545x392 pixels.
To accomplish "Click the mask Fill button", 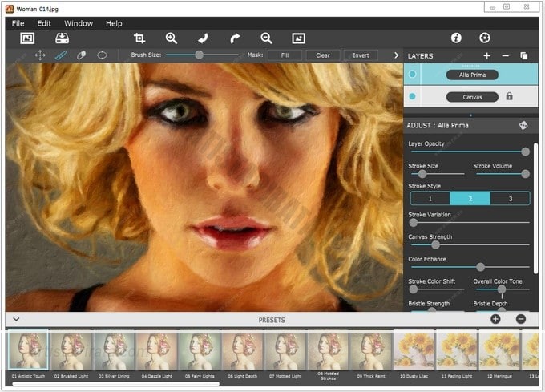I will [285, 55].
